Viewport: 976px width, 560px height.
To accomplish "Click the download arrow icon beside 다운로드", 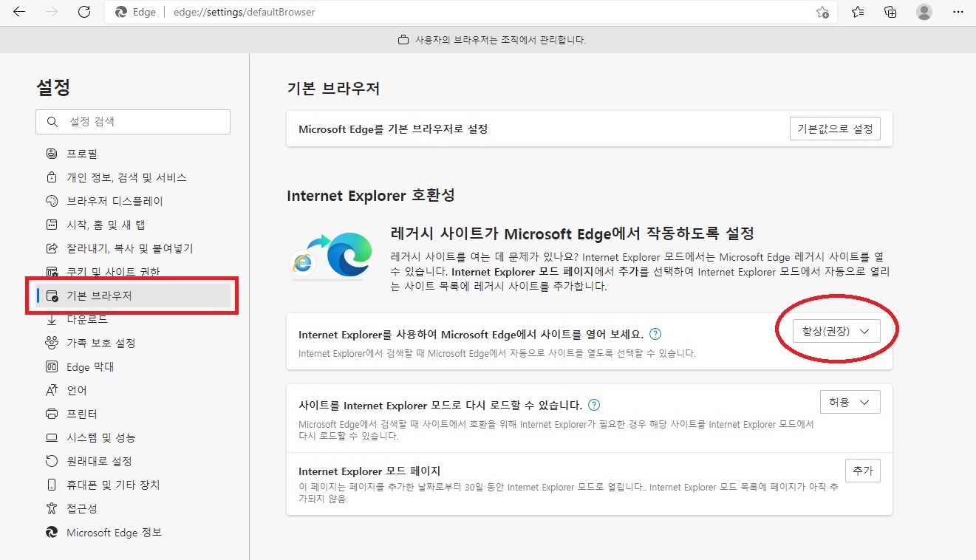I will pyautogui.click(x=52, y=319).
